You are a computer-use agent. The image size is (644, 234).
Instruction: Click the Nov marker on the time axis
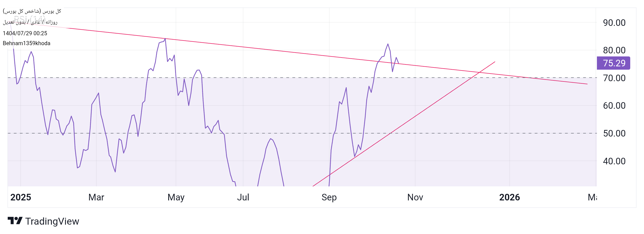click(x=415, y=197)
